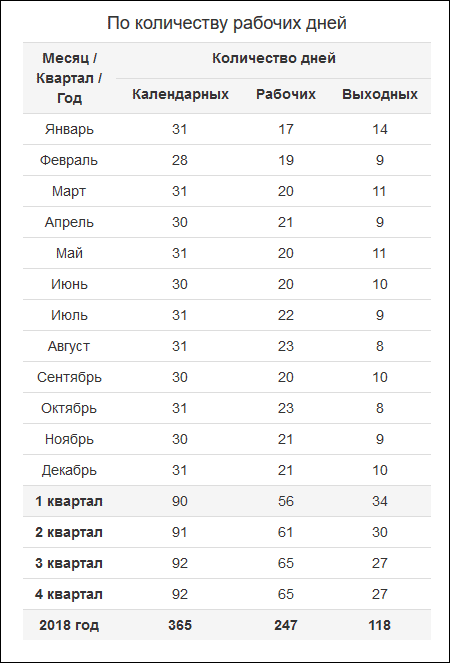Select the 'Апрель' row label
This screenshot has height=663, width=450.
coord(69,222)
